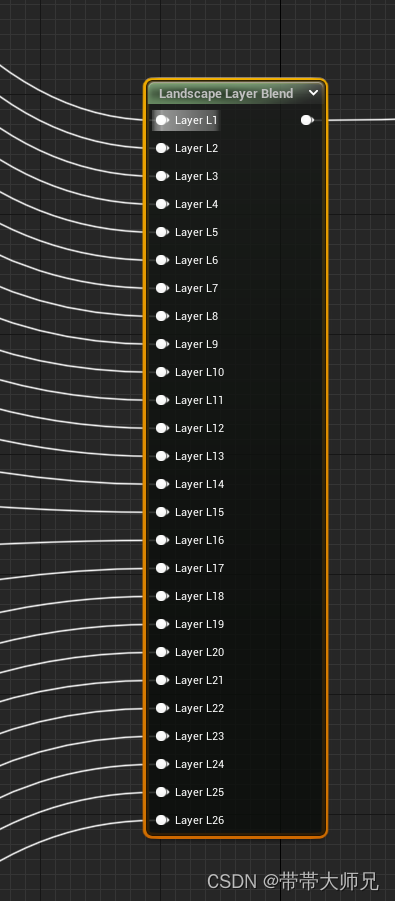
Task: Click the Layer L8 input pin
Action: 162,316
